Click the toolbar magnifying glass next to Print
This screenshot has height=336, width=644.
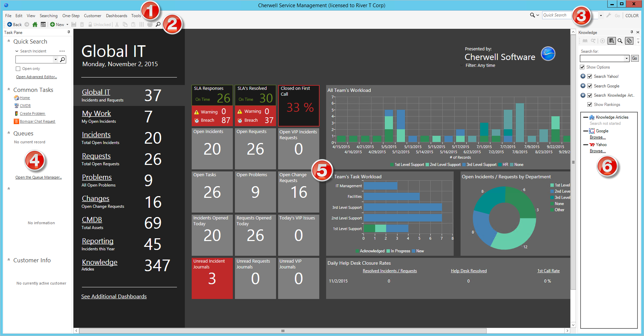pos(158,24)
